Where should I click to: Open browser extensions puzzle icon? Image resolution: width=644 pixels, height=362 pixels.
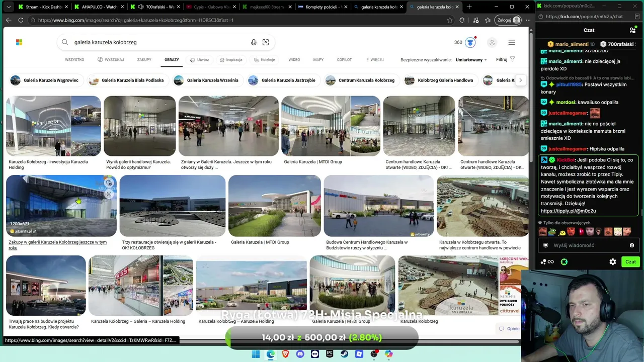pos(462,20)
